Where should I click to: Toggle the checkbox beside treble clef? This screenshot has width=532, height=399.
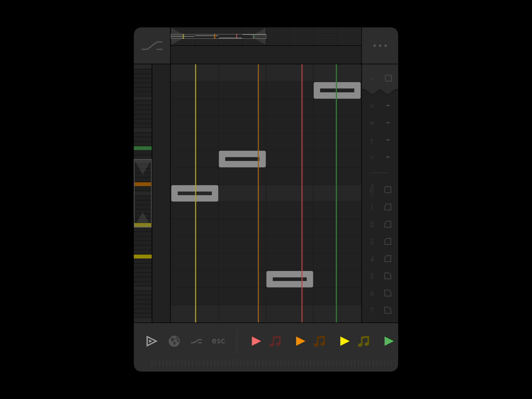point(388,190)
